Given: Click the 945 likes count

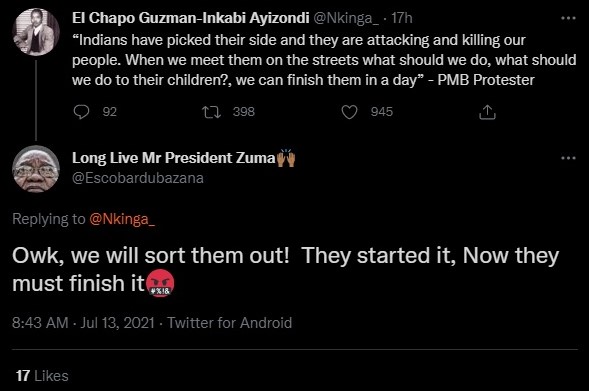Looking at the screenshot, I should (x=382, y=112).
